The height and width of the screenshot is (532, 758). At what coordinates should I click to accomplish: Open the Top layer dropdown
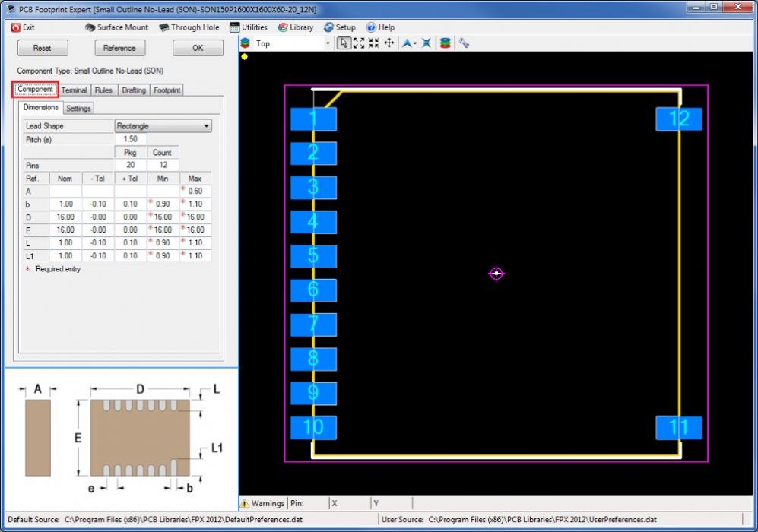(x=328, y=43)
